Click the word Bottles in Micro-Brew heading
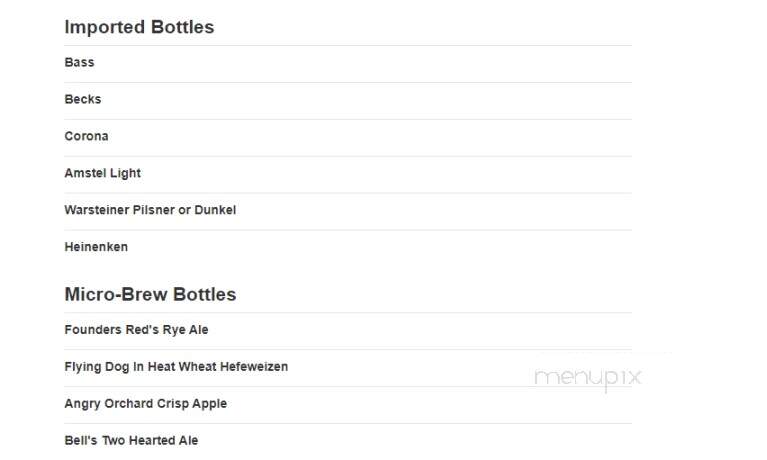Screen dimensions: 767x460 point(204,294)
